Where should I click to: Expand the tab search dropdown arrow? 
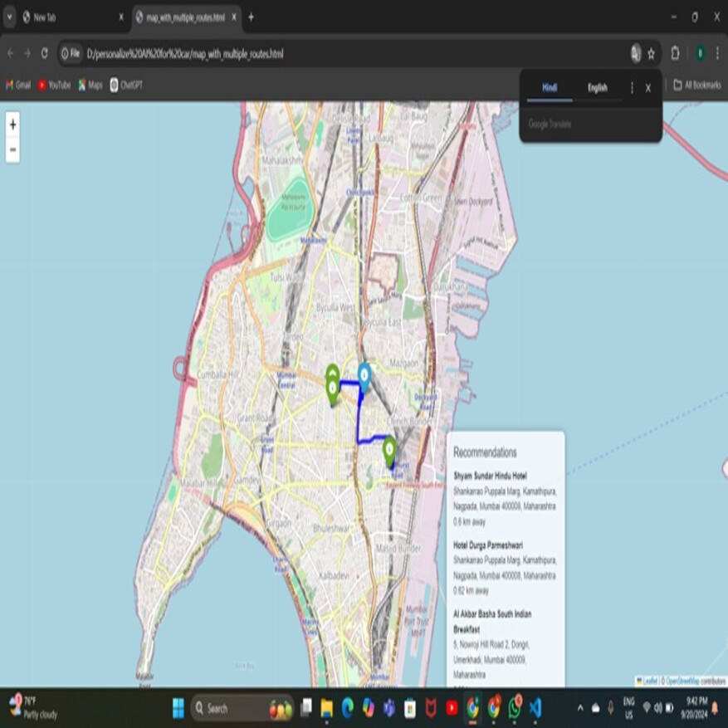tap(9, 17)
